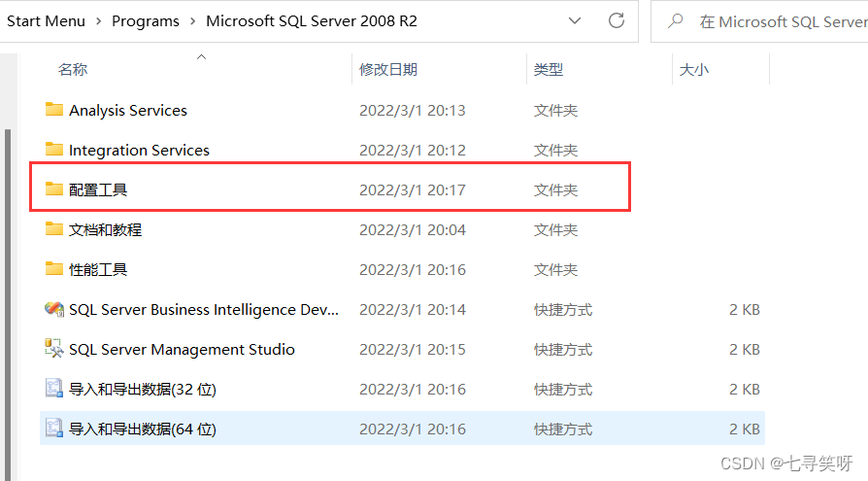Click Microsoft SQL Server 2008 R2 breadcrumb

click(312, 21)
